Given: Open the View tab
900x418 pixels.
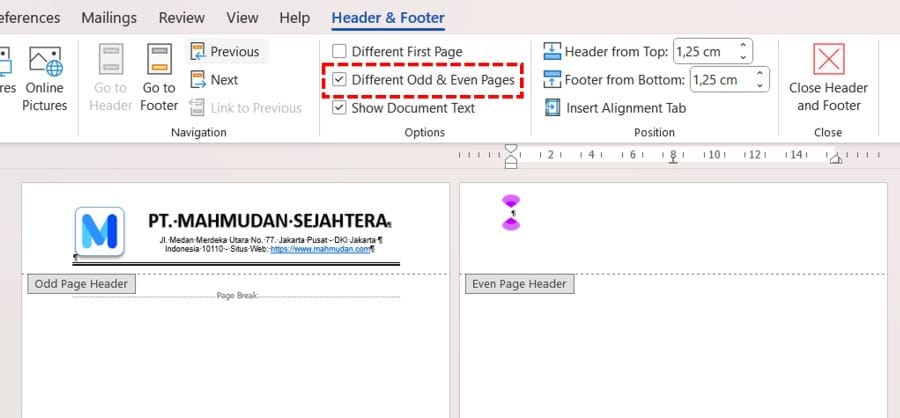Looking at the screenshot, I should [x=242, y=18].
